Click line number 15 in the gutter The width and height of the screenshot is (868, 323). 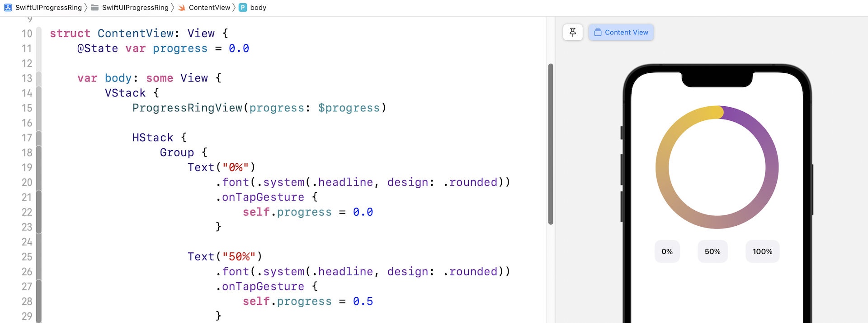tap(27, 108)
